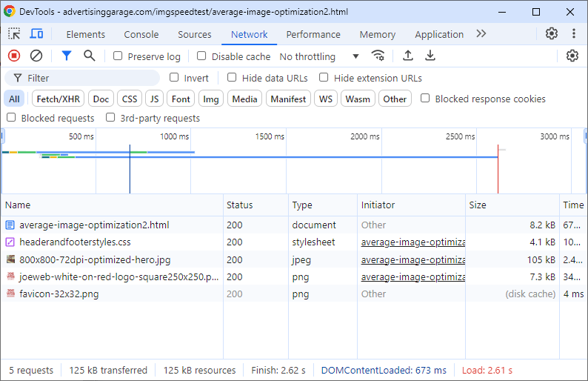Click the favicon-32x32.png thumbnail icon
Viewport: 588px width, 381px height.
10,294
